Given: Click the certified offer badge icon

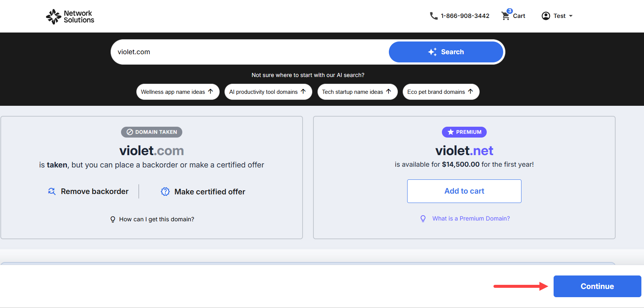Looking at the screenshot, I should tap(165, 192).
